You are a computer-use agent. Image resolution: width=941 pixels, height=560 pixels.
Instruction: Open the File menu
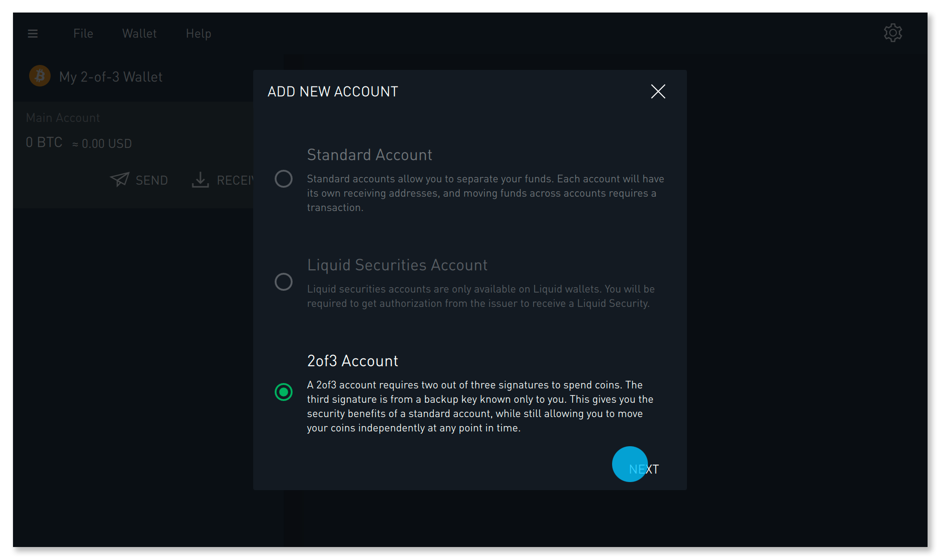(83, 34)
